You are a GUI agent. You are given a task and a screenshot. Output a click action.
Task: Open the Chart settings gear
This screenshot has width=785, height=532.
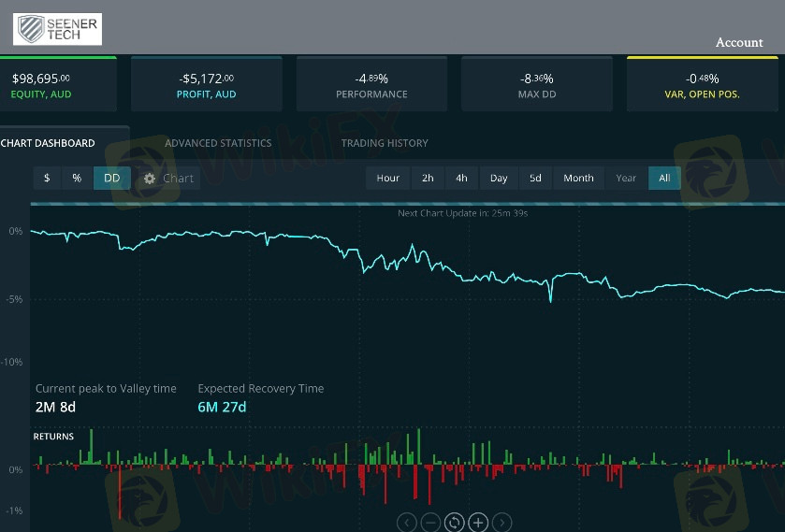click(150, 179)
